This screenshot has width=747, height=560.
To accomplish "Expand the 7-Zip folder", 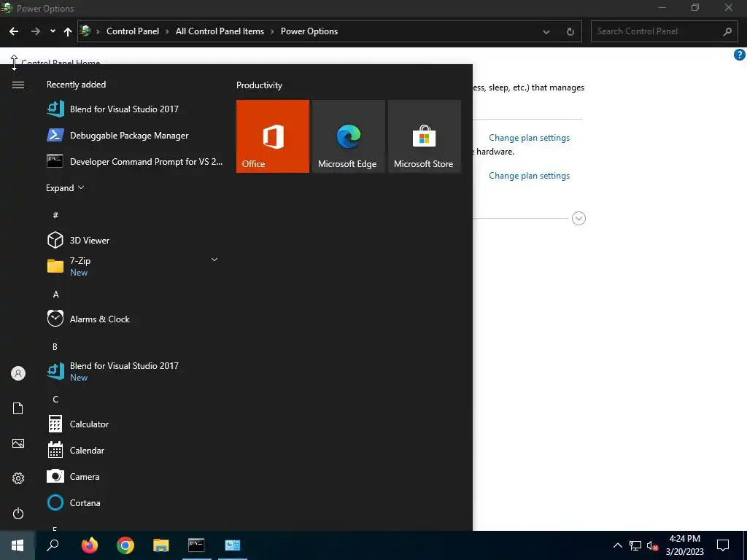I will coord(214,260).
